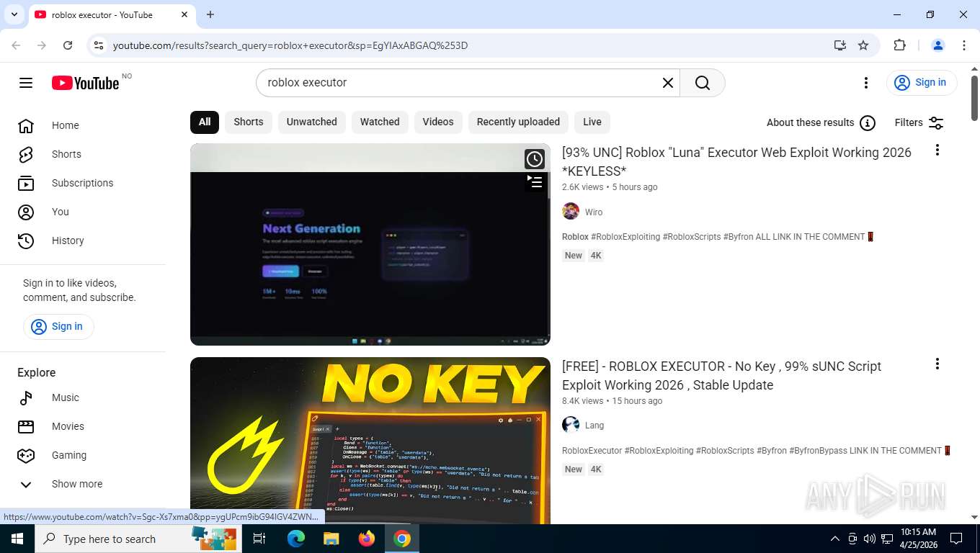
Task: Select the Recently uploaded chip
Action: (x=518, y=122)
